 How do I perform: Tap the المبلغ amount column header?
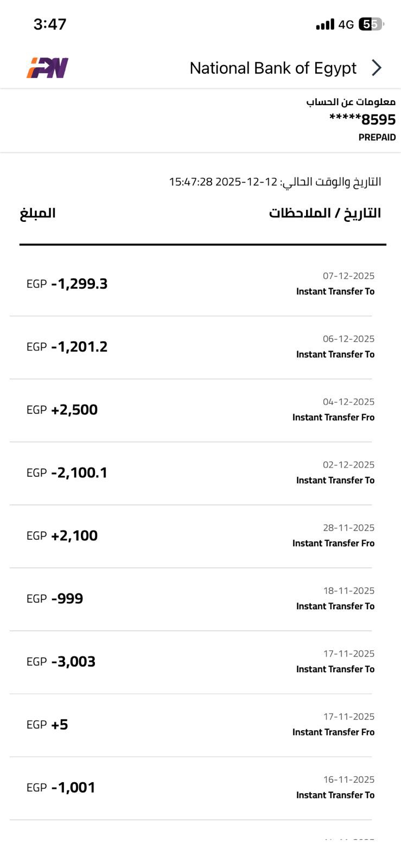tap(38, 213)
